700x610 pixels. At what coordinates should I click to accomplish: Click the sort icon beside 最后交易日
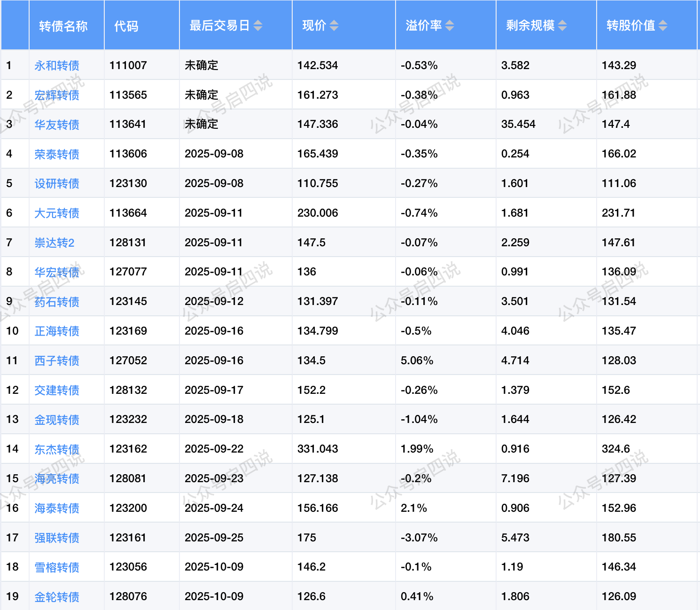click(258, 26)
